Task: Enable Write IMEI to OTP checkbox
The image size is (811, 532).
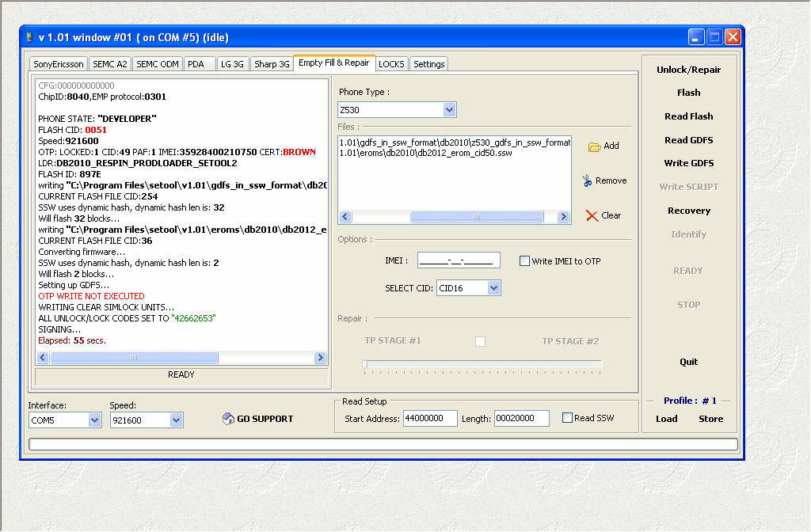Action: (x=524, y=261)
